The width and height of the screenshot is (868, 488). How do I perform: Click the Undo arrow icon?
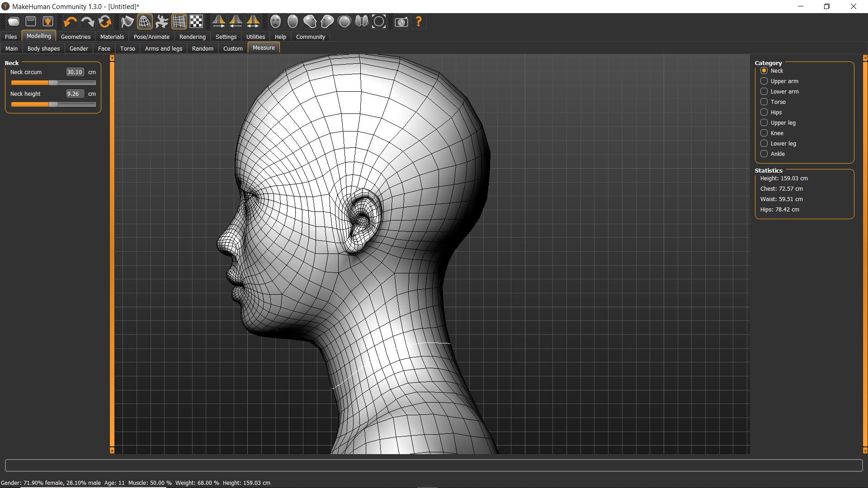click(x=70, y=22)
